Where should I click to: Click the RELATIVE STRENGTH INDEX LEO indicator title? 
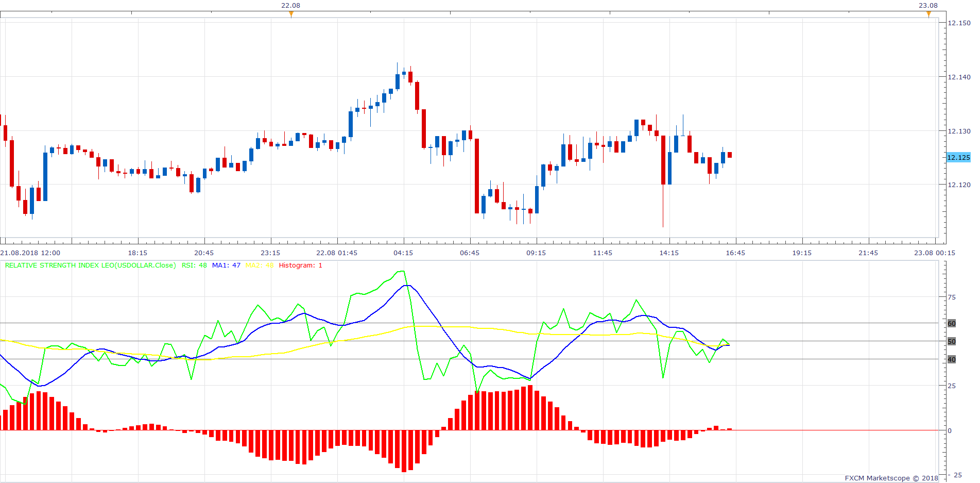pyautogui.click(x=90, y=265)
